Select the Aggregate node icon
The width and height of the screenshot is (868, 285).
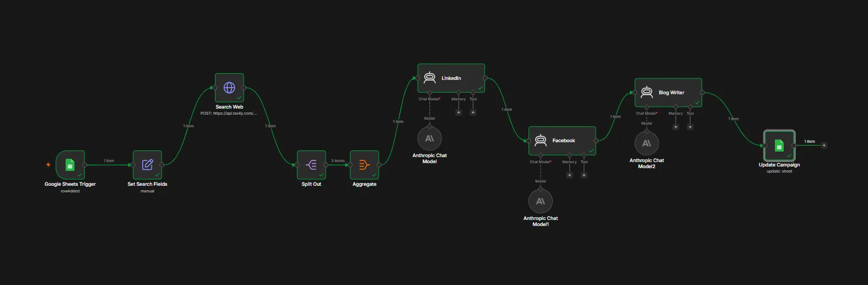pos(364,165)
